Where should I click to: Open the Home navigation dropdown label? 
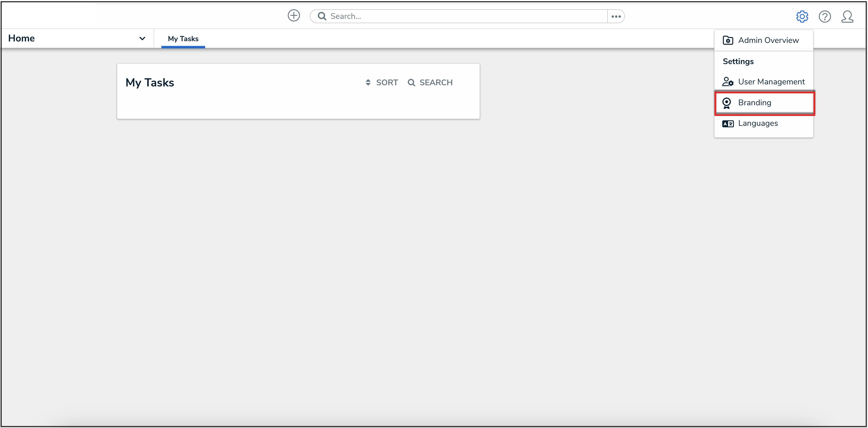coord(21,38)
